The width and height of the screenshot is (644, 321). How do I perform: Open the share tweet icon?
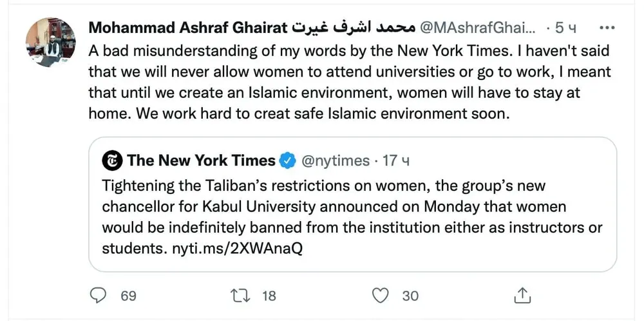click(523, 296)
